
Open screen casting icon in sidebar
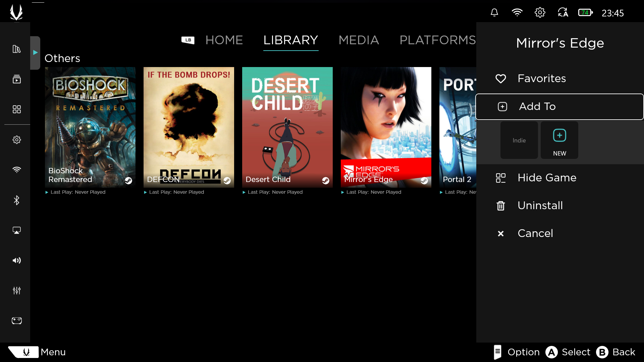point(16,230)
